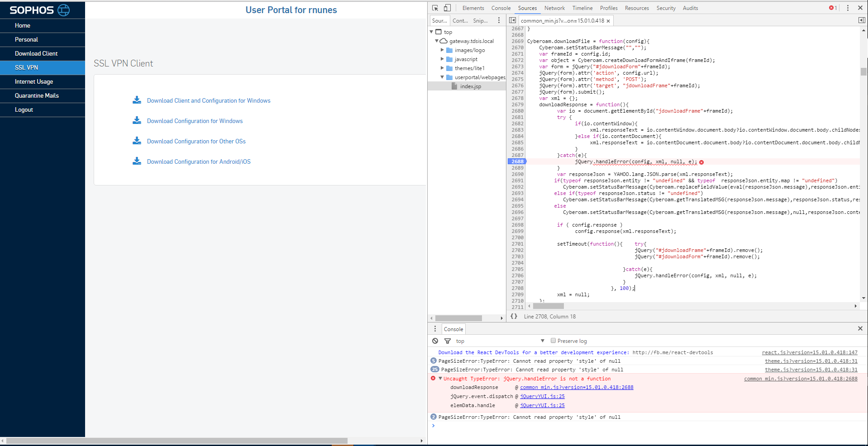This screenshot has height=446, width=868.
Task: Open the Audits tab
Action: pyautogui.click(x=690, y=8)
